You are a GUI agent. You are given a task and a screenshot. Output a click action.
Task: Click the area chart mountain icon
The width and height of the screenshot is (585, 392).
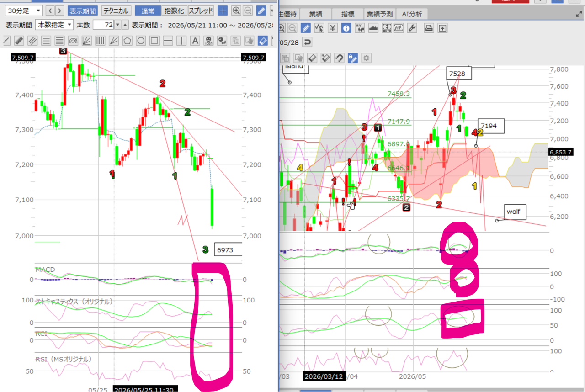pos(374,28)
